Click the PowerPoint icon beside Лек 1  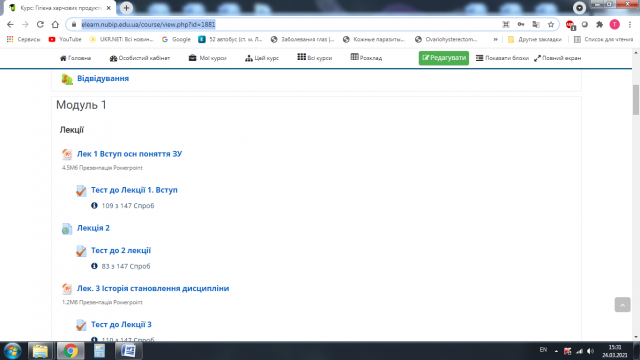pos(67,154)
